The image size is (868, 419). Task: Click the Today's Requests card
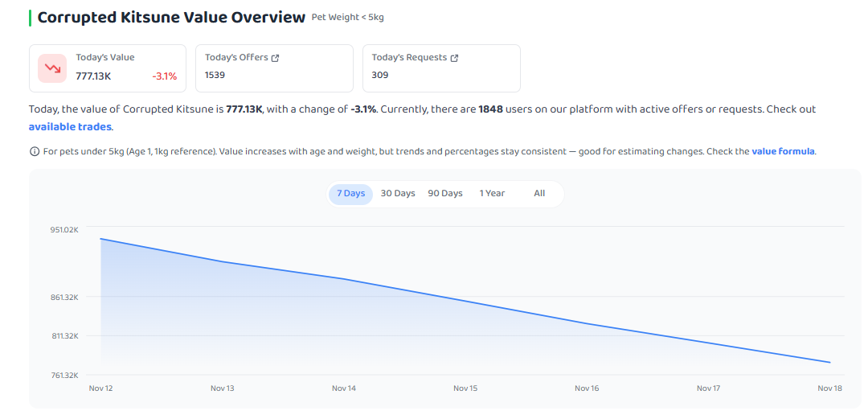click(441, 68)
